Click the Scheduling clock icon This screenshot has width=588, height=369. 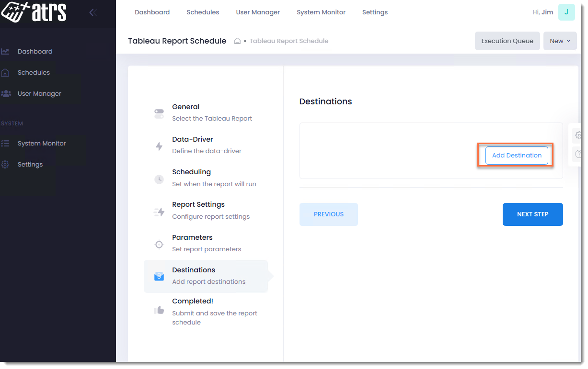pyautogui.click(x=159, y=179)
